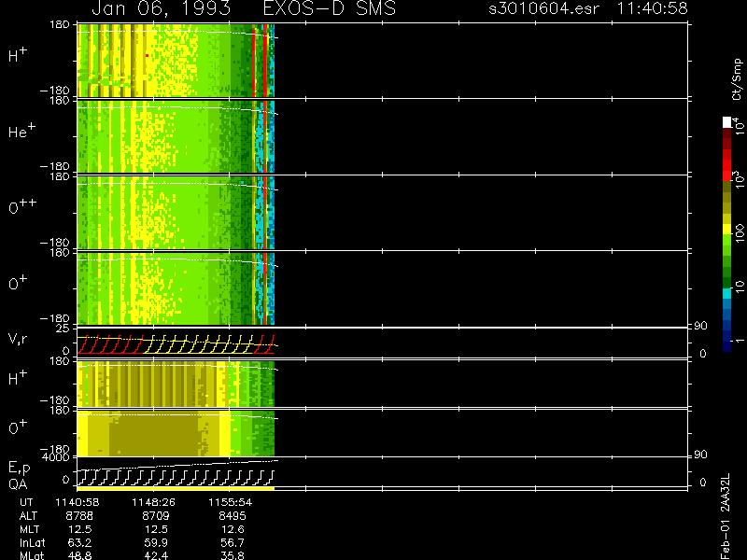Screen dimensions: 747x560
Task: Select InLat value 56.7
Action: pos(233,542)
